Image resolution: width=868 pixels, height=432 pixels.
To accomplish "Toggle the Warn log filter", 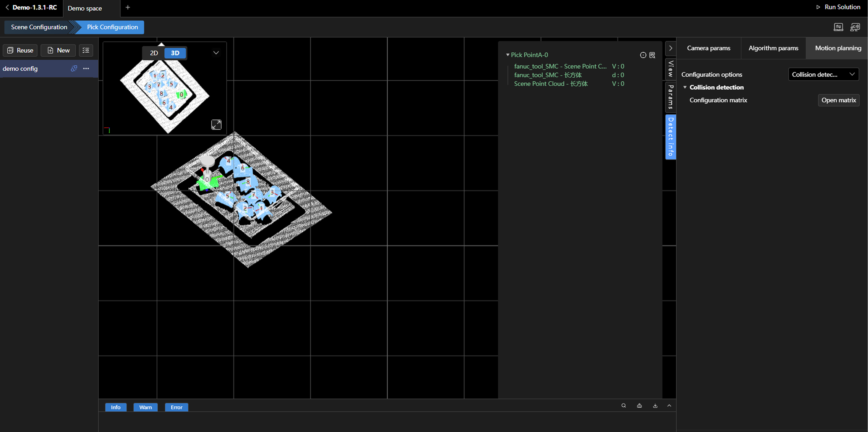I will (x=145, y=407).
